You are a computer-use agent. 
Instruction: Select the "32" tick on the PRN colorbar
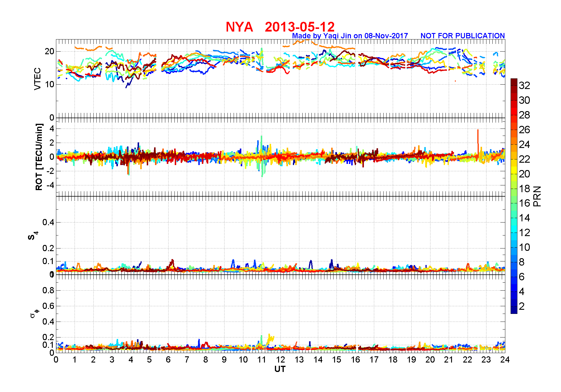524,85
